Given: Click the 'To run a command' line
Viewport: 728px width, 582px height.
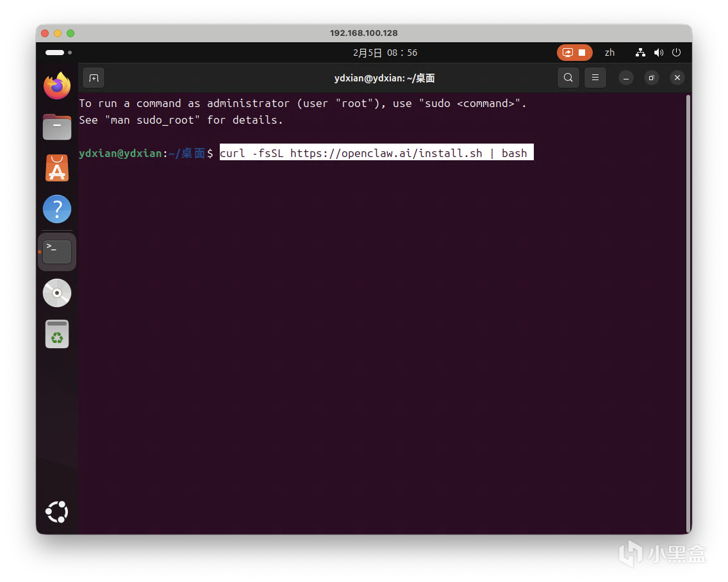Looking at the screenshot, I should [x=302, y=103].
